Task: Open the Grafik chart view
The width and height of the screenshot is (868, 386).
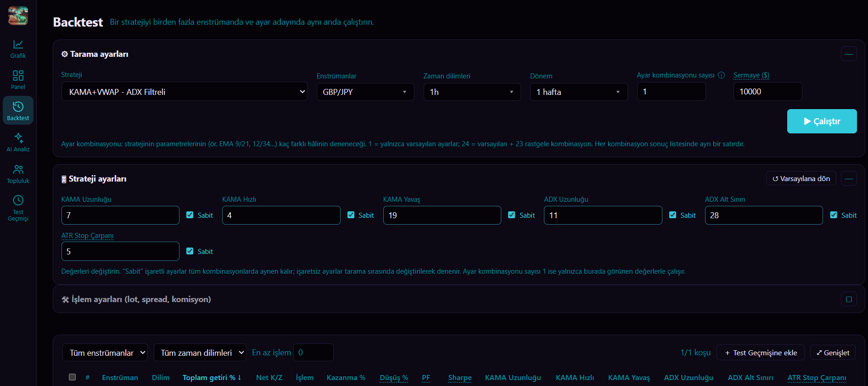Action: [x=18, y=49]
